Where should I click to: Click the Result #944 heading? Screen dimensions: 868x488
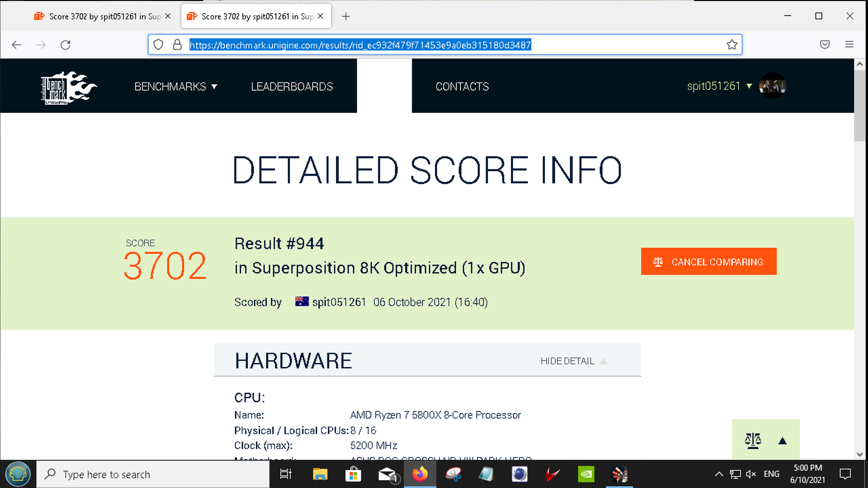pyautogui.click(x=279, y=244)
